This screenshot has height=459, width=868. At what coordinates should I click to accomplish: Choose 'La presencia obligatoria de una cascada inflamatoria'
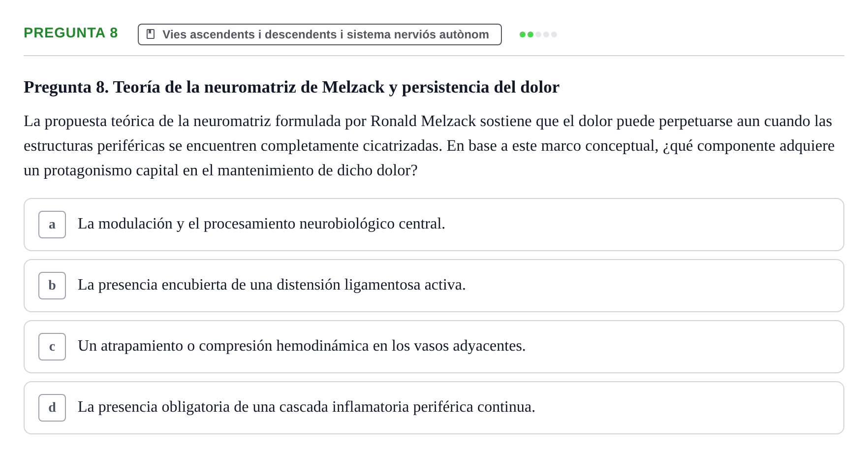tap(434, 408)
